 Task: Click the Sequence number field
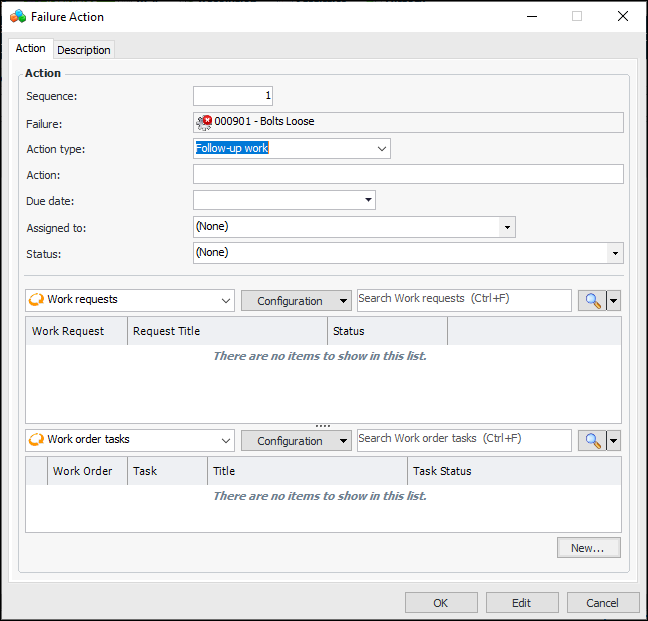[233, 96]
